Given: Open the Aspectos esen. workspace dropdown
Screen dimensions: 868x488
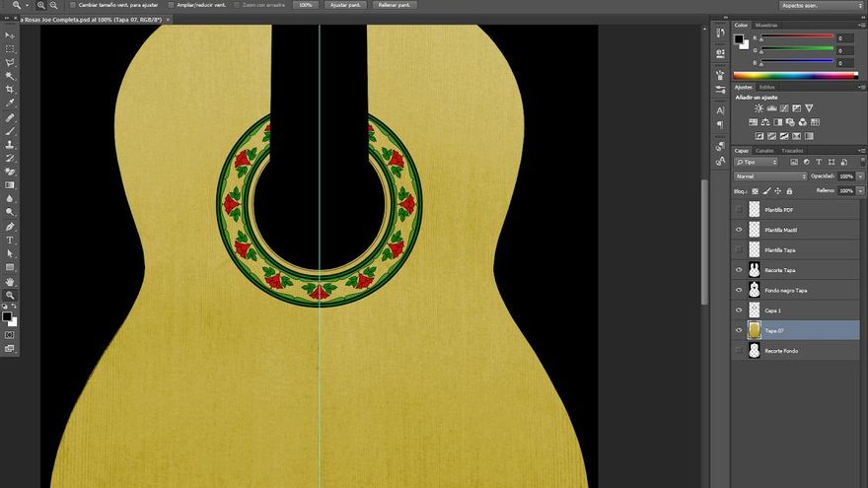Looking at the screenshot, I should tap(819, 5).
